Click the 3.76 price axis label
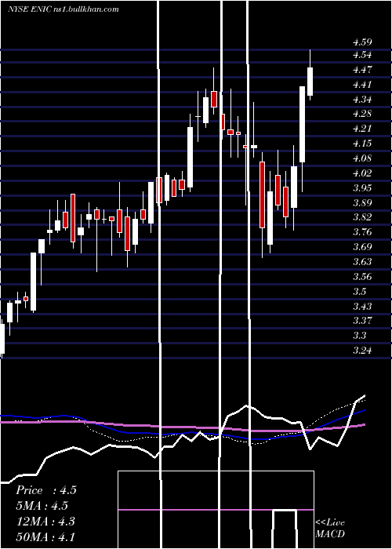392x549 pixels. [x=362, y=232]
